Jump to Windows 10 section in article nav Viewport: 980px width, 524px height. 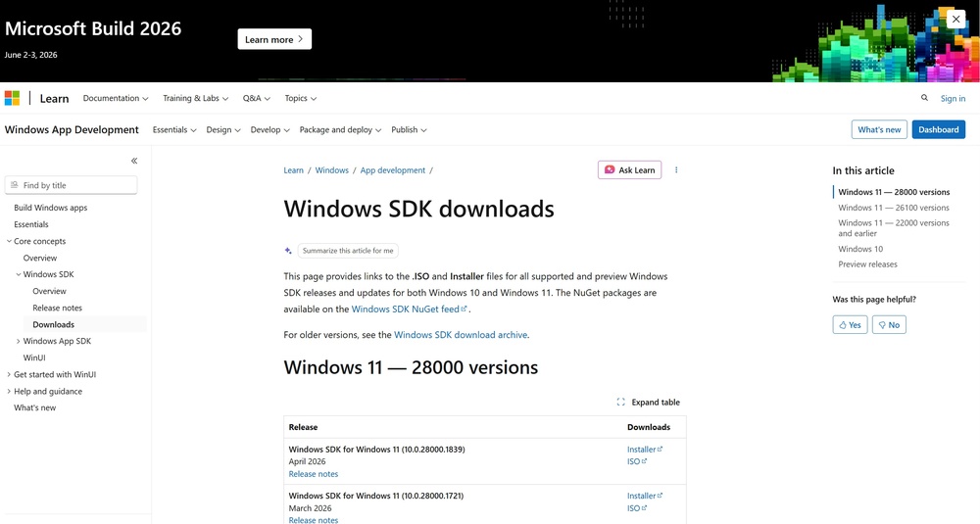(860, 249)
